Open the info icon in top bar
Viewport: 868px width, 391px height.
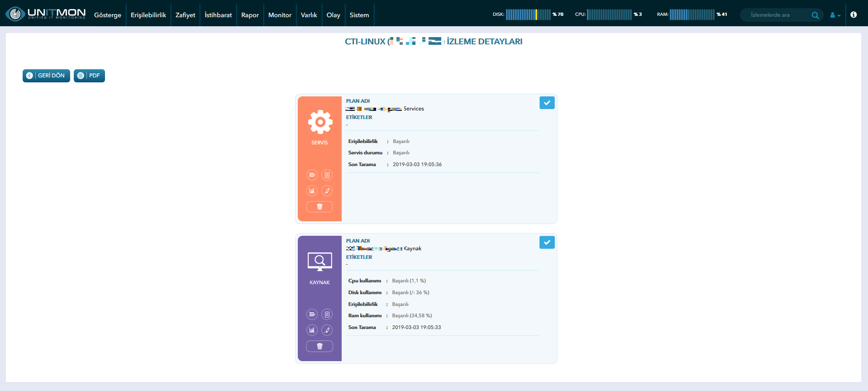tap(854, 14)
